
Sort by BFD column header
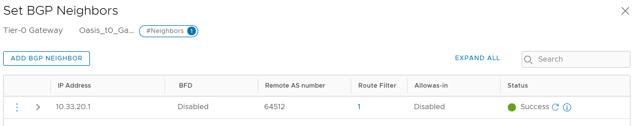(x=186, y=85)
